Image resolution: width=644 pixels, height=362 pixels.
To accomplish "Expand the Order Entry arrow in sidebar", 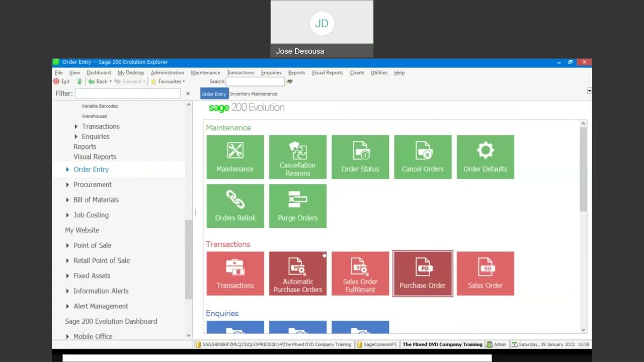I will [x=67, y=169].
